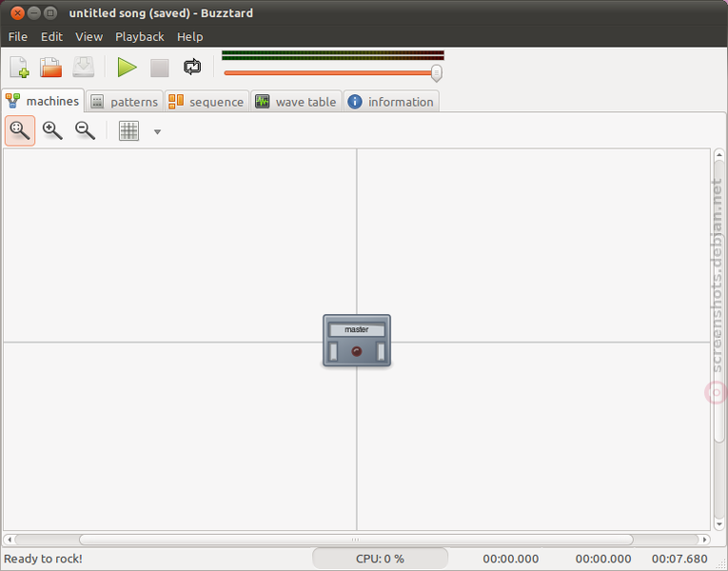Open the Help menu
This screenshot has height=571, width=728.
click(x=190, y=37)
